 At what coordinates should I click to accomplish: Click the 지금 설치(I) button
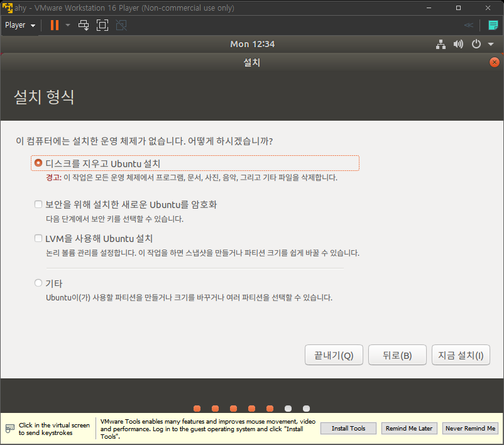(x=461, y=355)
